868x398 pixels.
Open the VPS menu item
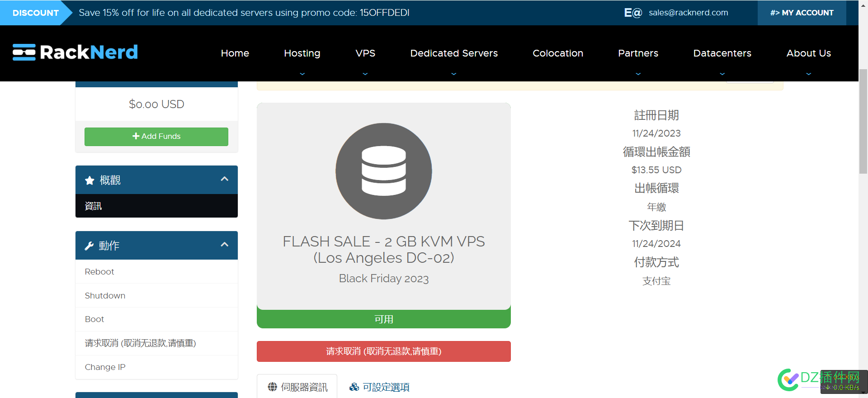(x=365, y=53)
